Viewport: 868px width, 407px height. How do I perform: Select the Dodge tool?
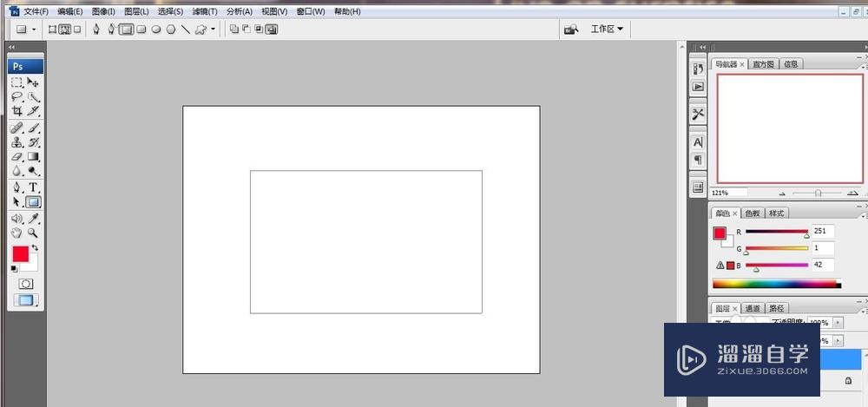[33, 171]
